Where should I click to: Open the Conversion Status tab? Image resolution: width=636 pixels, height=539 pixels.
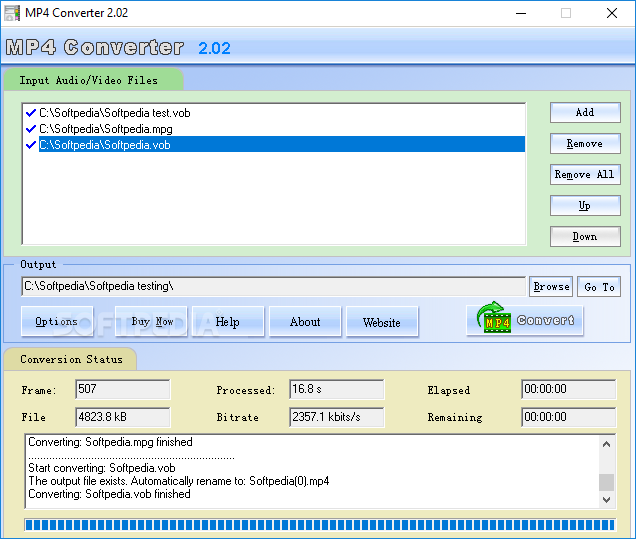pyautogui.click(x=71, y=359)
